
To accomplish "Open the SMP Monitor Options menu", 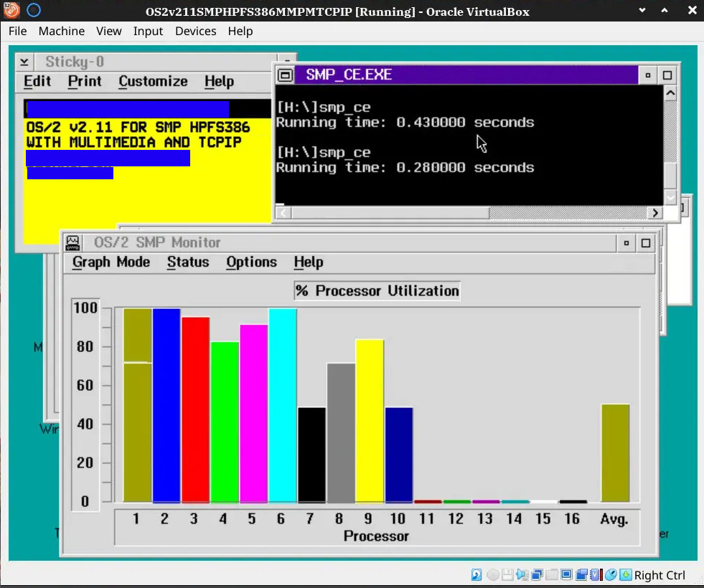I will [251, 262].
